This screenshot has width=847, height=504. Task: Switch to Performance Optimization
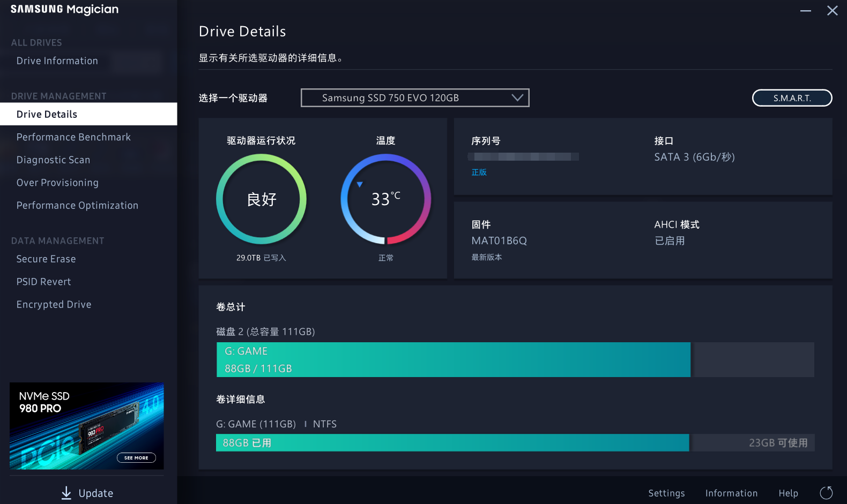click(77, 206)
